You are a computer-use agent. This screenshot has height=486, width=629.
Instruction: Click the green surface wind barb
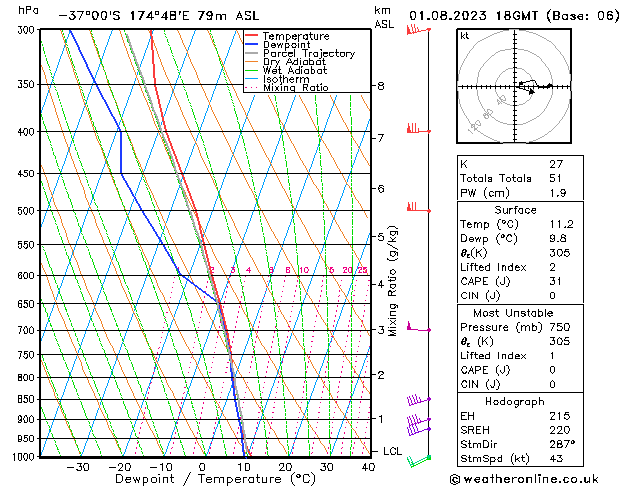pyautogui.click(x=418, y=462)
